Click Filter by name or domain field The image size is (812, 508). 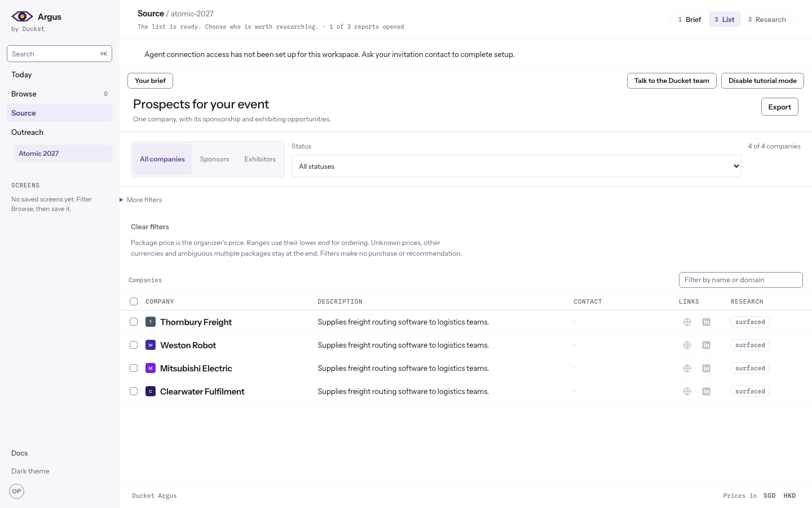click(741, 280)
